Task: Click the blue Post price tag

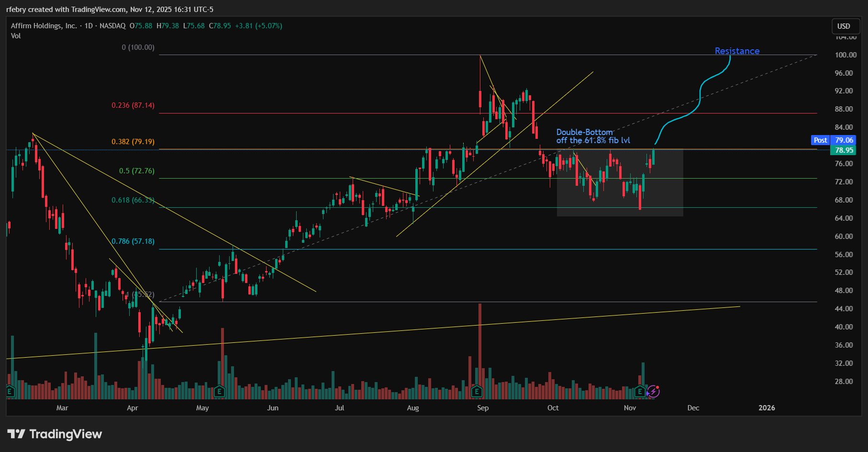Action: (x=821, y=140)
